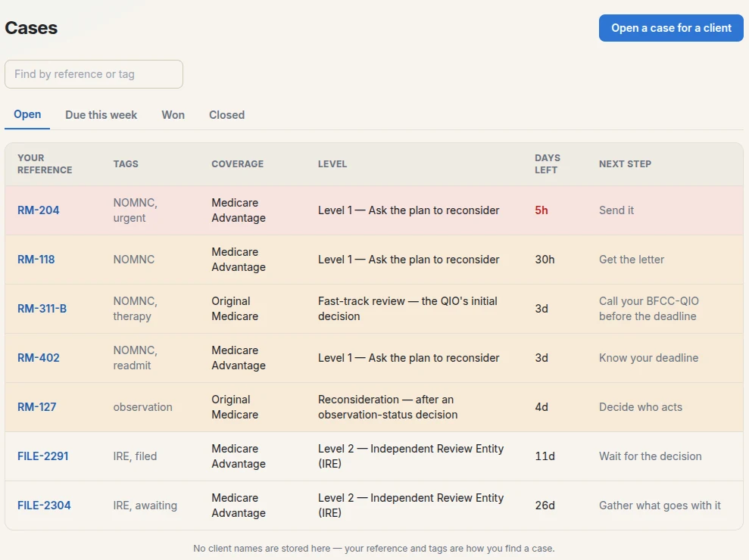The height and width of the screenshot is (560, 749).
Task: Switch to the Won tab
Action: tap(173, 115)
